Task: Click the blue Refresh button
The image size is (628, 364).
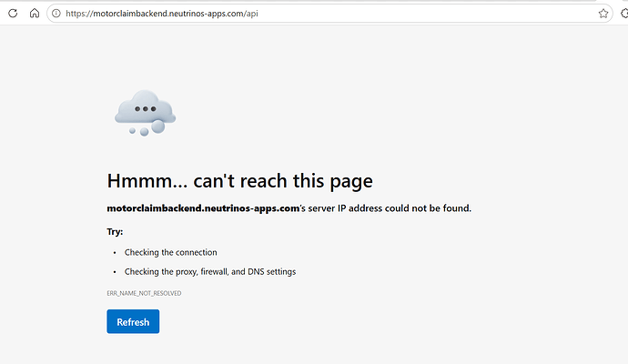Action: [x=133, y=321]
